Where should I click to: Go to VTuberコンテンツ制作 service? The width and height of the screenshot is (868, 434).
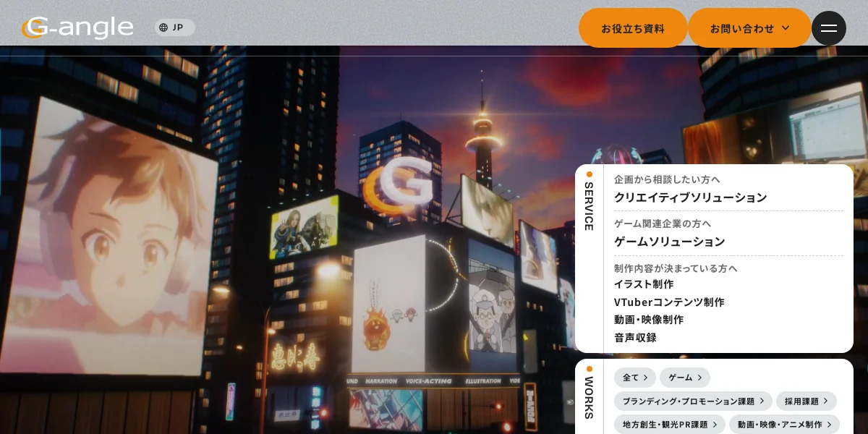point(669,302)
